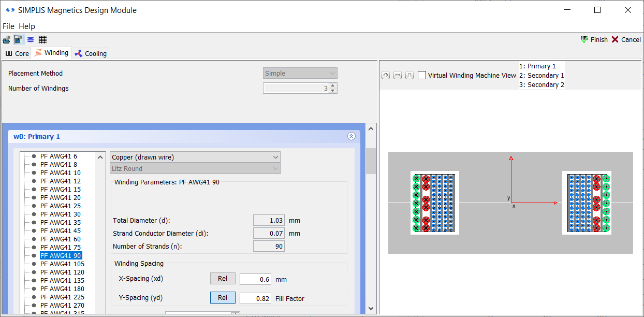This screenshot has height=317, width=644.
Task: Collapse the w0: Primary 1 panel
Action: tap(351, 137)
